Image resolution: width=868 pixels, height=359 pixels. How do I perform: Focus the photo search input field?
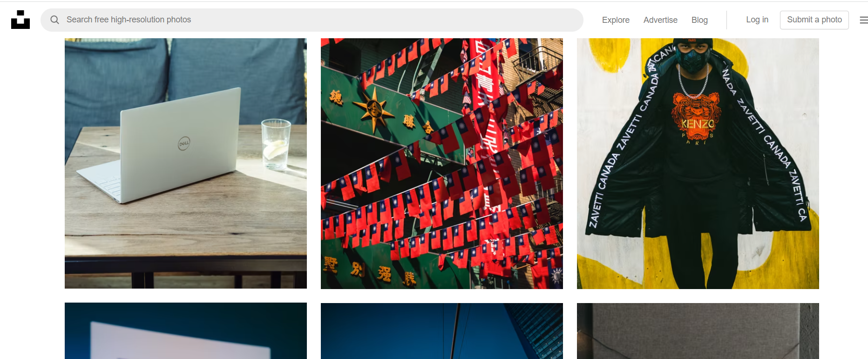click(312, 20)
